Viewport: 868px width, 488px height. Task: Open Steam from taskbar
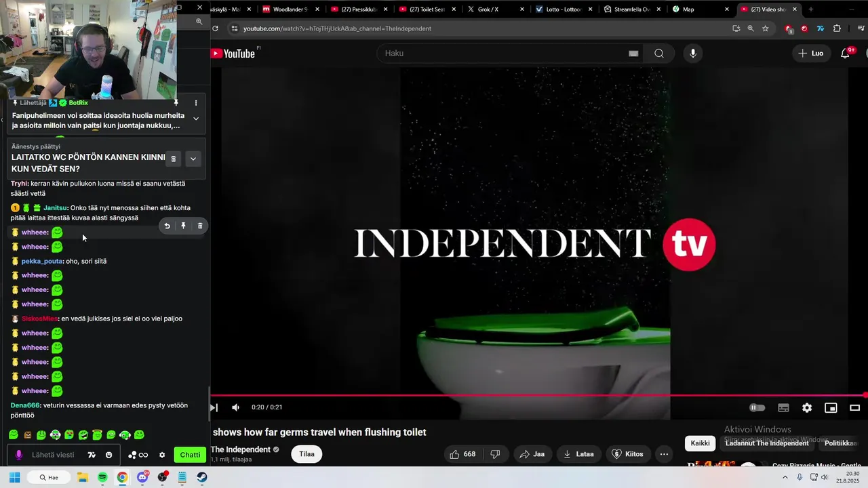(x=202, y=477)
